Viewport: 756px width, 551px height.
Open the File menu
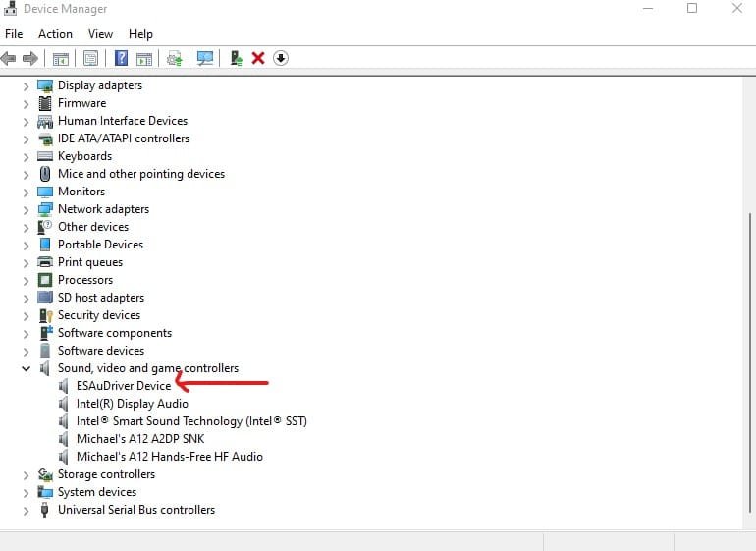click(x=14, y=34)
